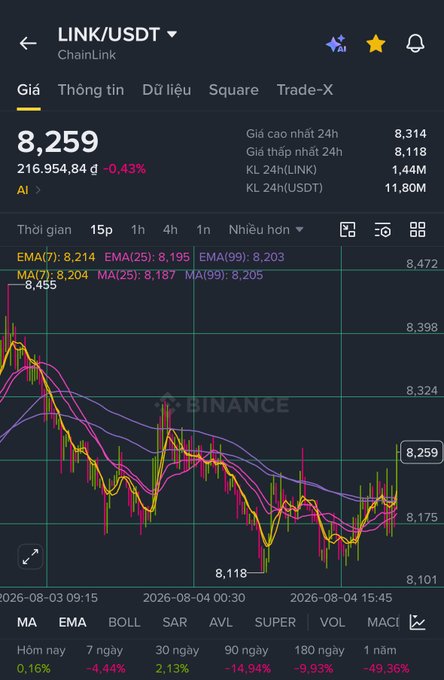Select the 1h timeframe
Image resolution: width=444 pixels, height=680 pixels.
[138, 229]
